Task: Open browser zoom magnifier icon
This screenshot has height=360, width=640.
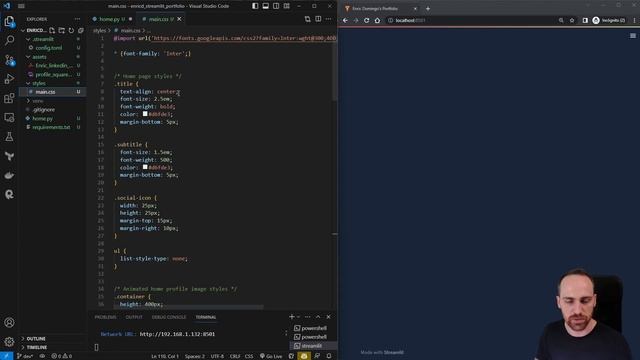Action: pyautogui.click(x=561, y=20)
